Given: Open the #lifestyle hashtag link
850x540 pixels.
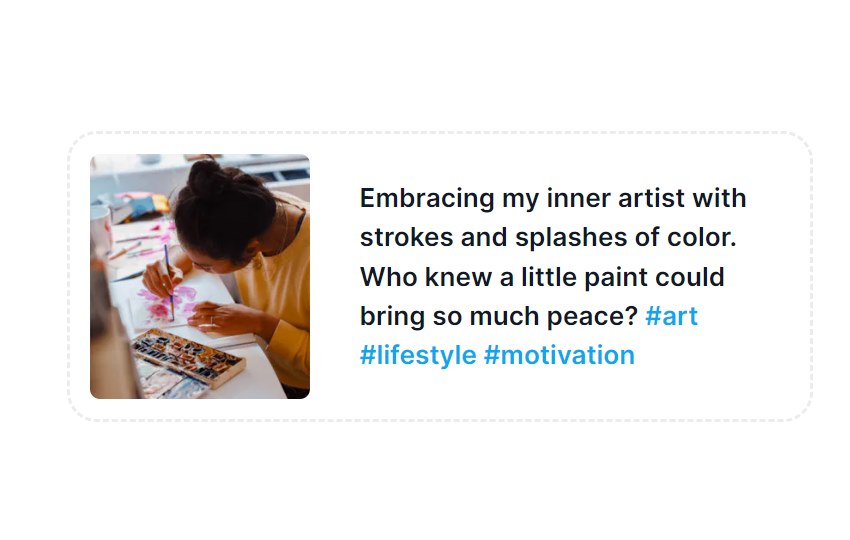Looking at the screenshot, I should (418, 356).
